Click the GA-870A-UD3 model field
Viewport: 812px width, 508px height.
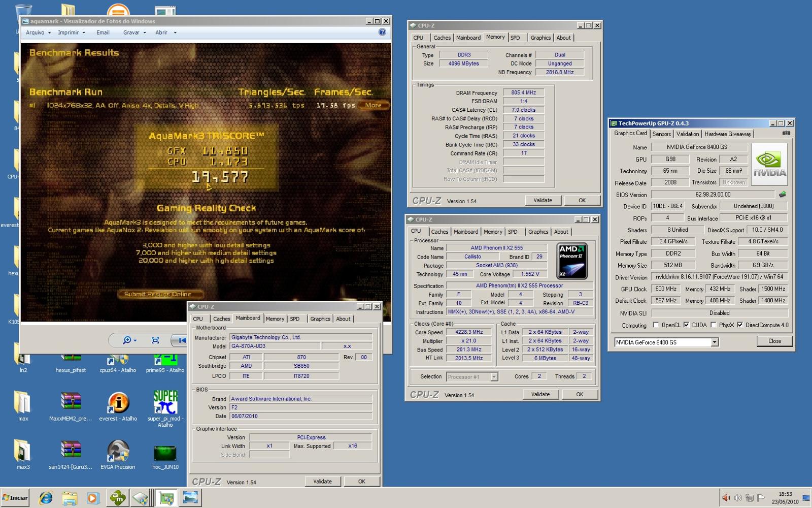click(275, 346)
